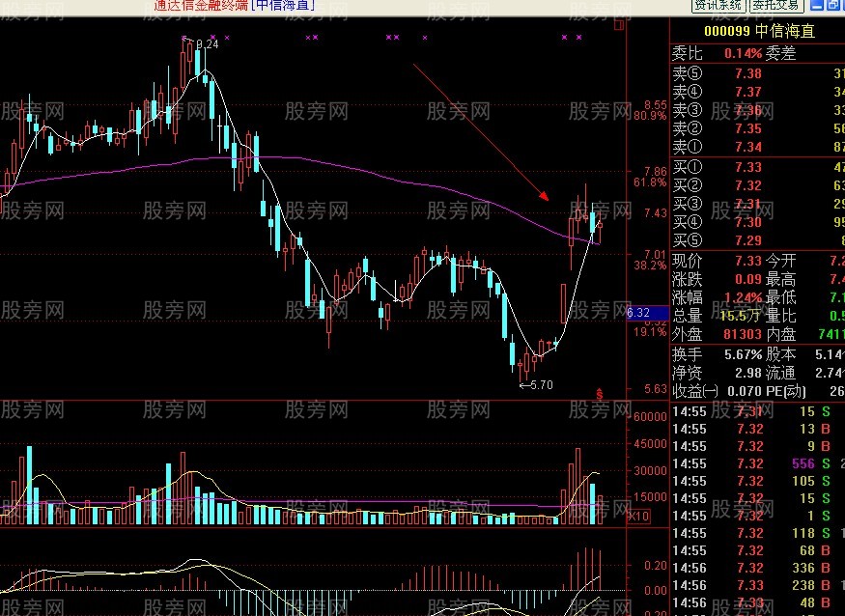This screenshot has width=845, height=616.
Task: Click the 委比 label
Action: coord(687,53)
